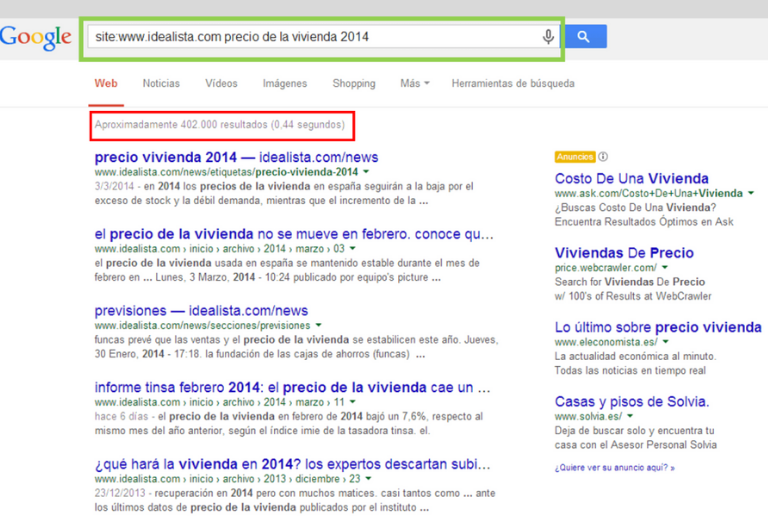Open result '¿qué hará la vivienda en 2014?'
This screenshot has height=520, width=768.
(292, 464)
